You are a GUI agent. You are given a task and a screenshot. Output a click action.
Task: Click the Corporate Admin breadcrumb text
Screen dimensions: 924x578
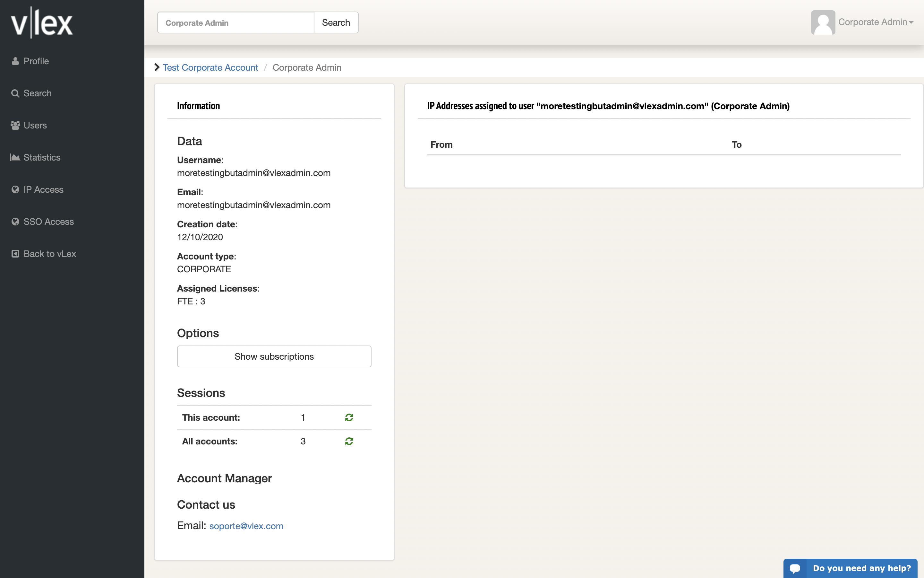coord(307,68)
